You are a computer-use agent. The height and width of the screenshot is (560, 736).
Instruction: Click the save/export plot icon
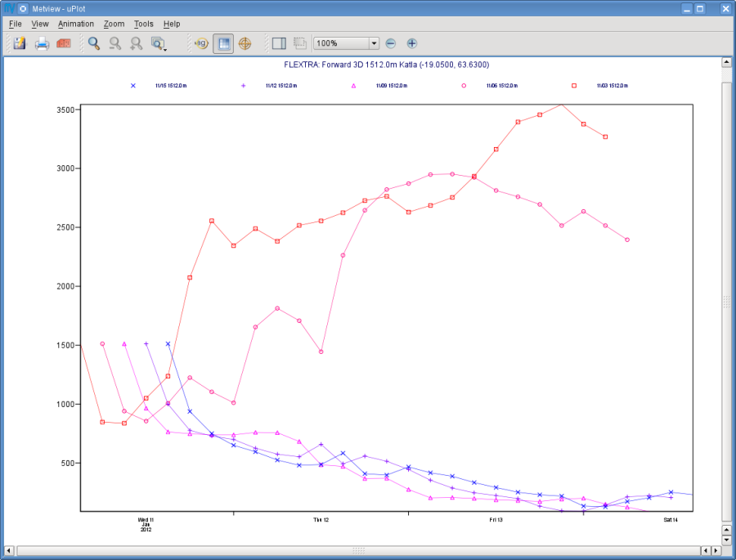pos(20,43)
